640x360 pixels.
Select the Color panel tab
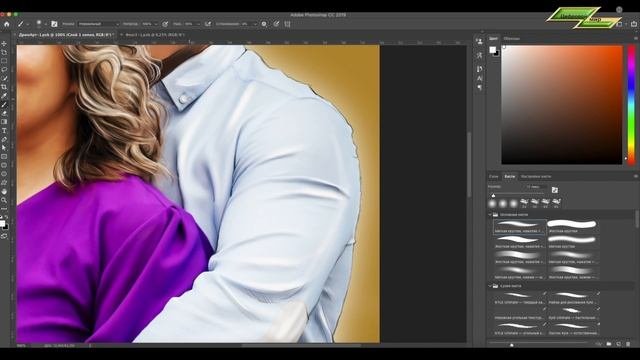[493, 38]
